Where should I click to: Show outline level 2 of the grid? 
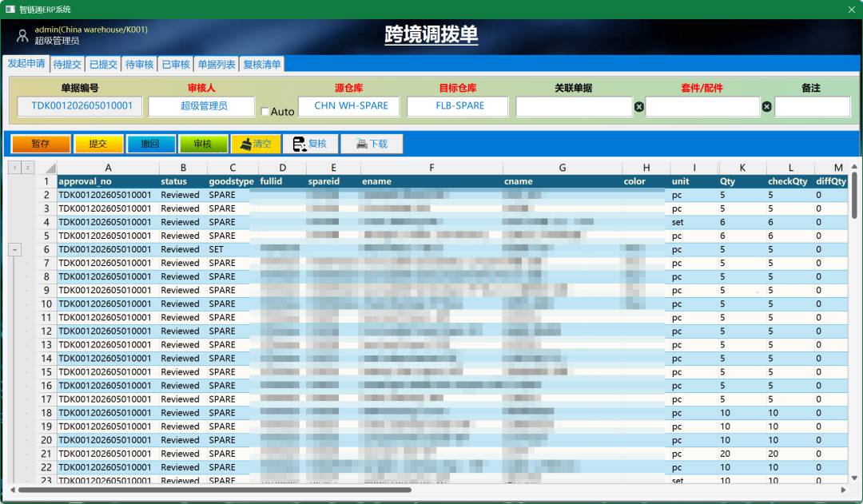[x=27, y=168]
